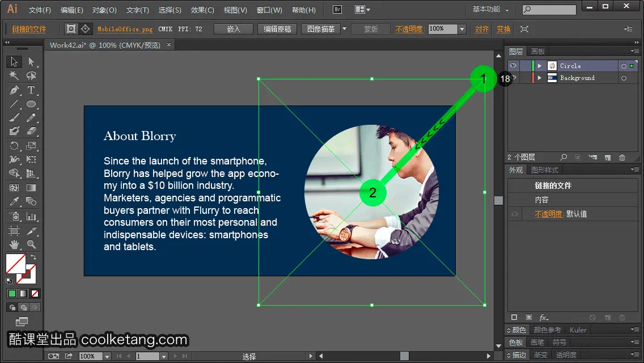Screen dimensions: 644x363
Task: Click target circle of Background layer
Action: coord(624,78)
